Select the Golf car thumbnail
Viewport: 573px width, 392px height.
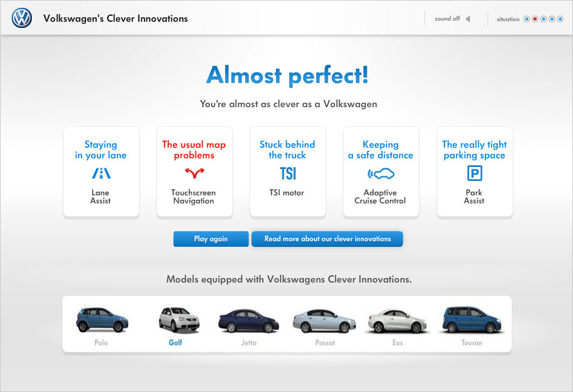click(179, 319)
